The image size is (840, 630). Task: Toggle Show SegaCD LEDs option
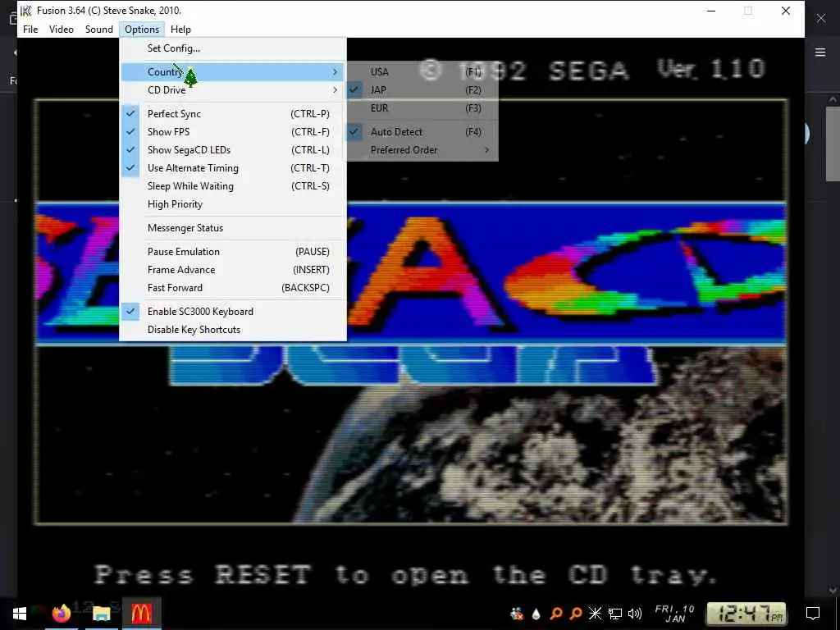coord(232,150)
